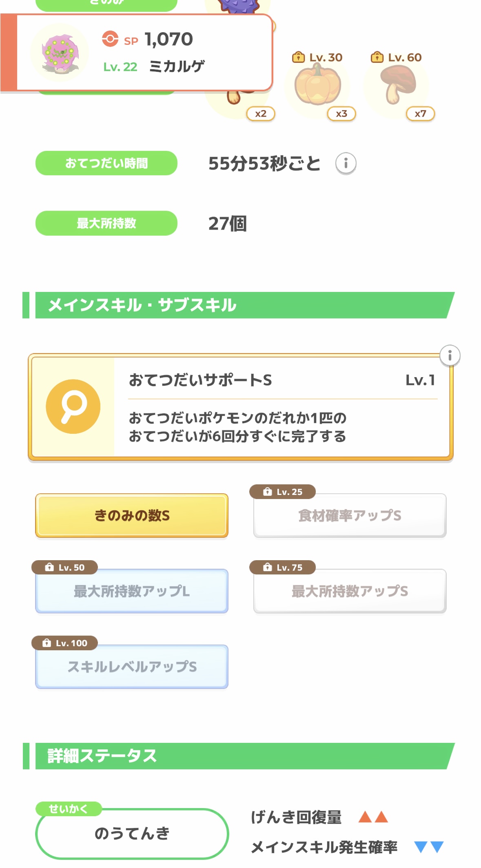The height and width of the screenshot is (868, 481).
Task: Tap the 最大所持数 green label
Action: click(106, 223)
